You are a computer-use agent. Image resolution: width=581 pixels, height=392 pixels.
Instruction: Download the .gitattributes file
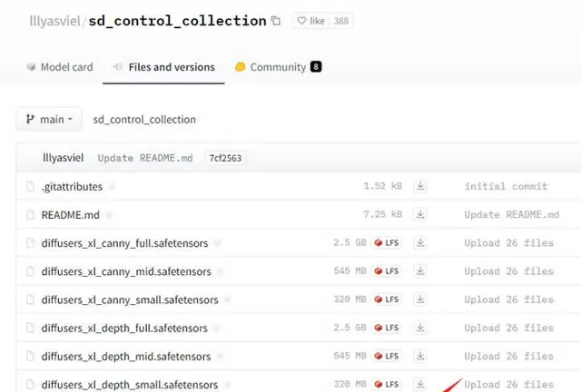[x=420, y=186]
